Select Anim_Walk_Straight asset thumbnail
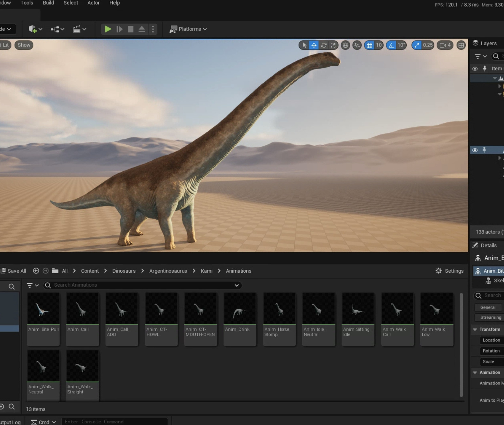 (83, 366)
